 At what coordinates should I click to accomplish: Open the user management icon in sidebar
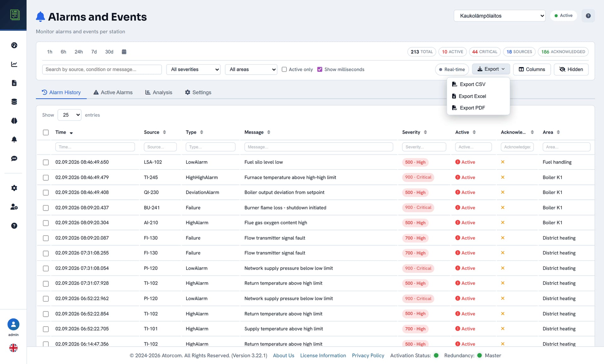point(14,207)
